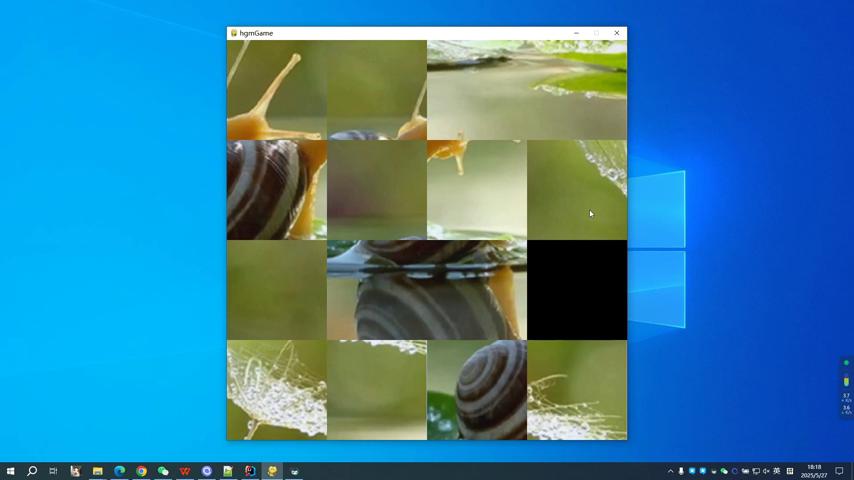This screenshot has width=854, height=480.
Task: Select the tile with small snail head
Action: click(477, 190)
